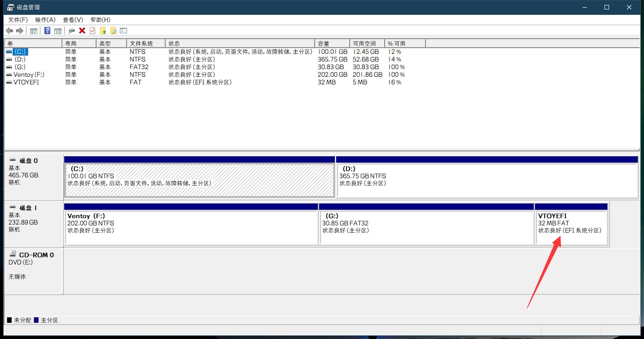This screenshot has width=644, height=339.
Task: Click the black 未分配 legend swatch
Action: pos(9,320)
